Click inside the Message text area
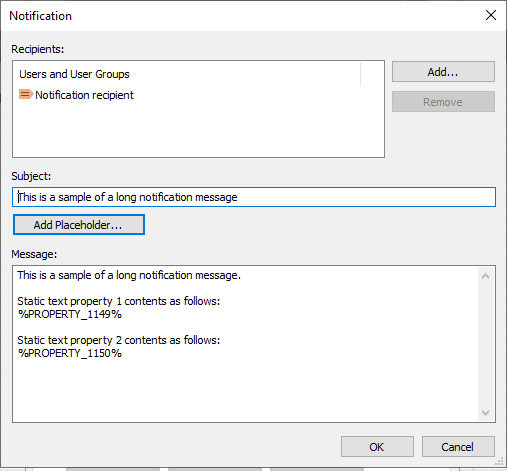Screen dimensions: 507x471 point(245,344)
